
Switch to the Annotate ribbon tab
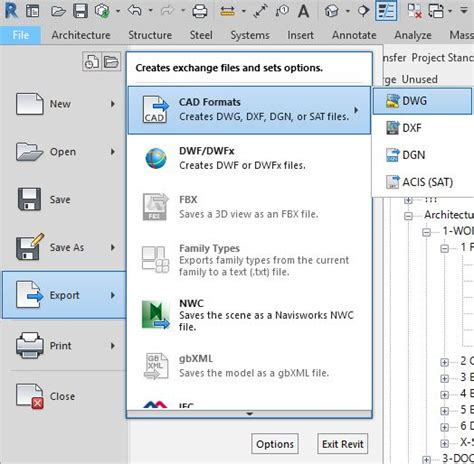click(354, 35)
